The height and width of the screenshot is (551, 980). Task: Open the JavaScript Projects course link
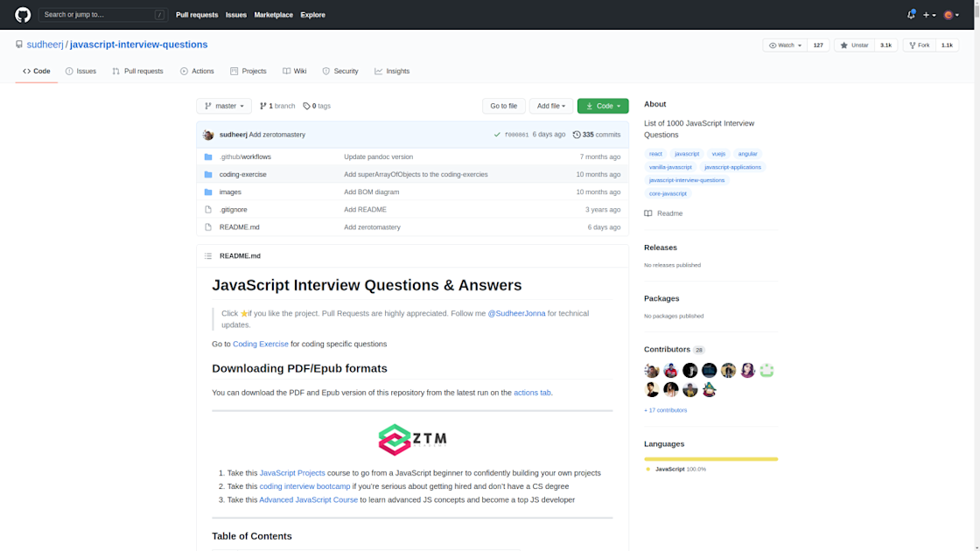click(x=292, y=473)
